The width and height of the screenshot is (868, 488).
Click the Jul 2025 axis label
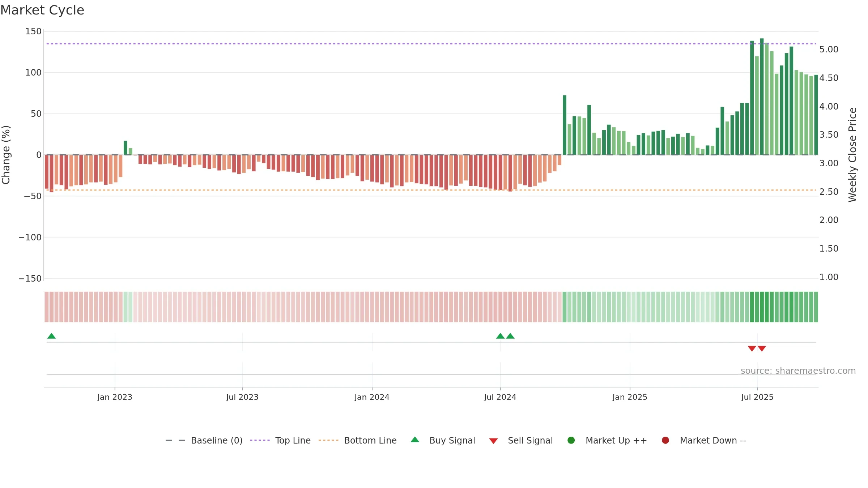tap(757, 397)
